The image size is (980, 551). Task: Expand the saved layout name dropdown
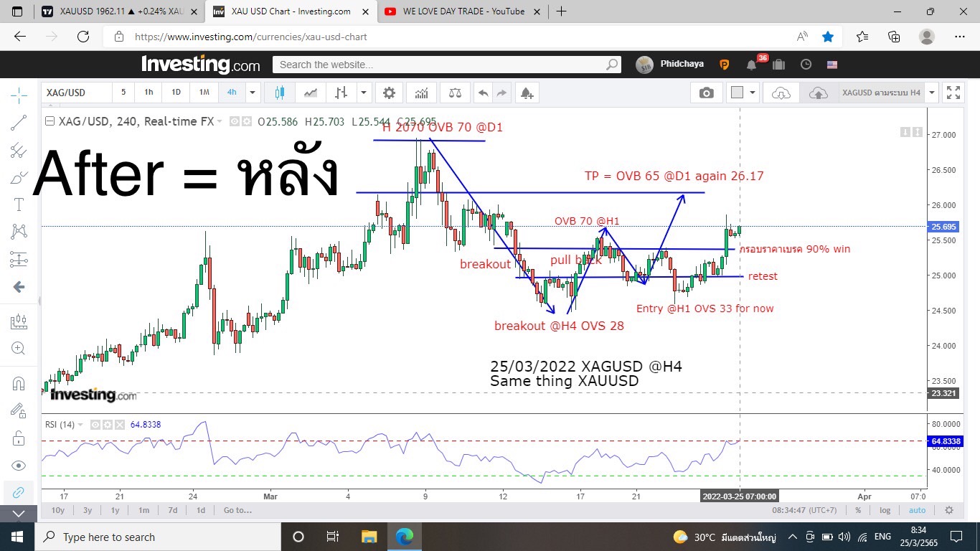[932, 93]
